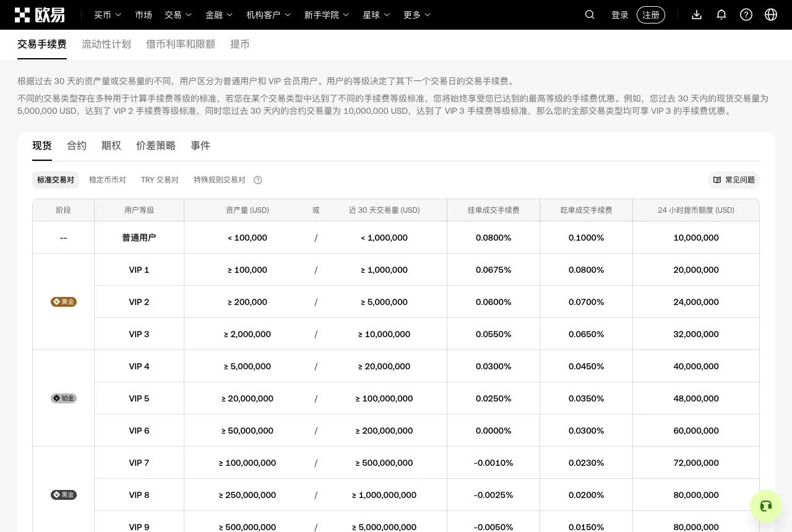Open the language globe icon
Viewport: 792px width, 532px height.
[771, 15]
